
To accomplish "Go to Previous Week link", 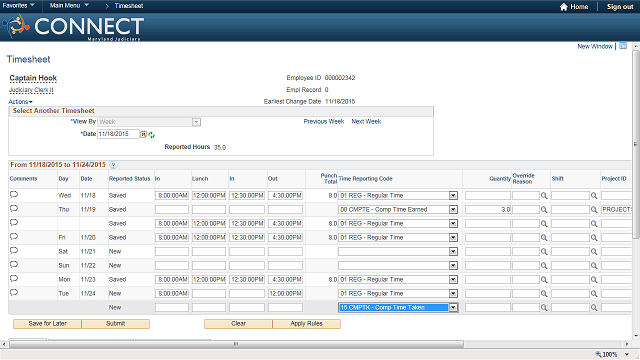I will [x=324, y=122].
